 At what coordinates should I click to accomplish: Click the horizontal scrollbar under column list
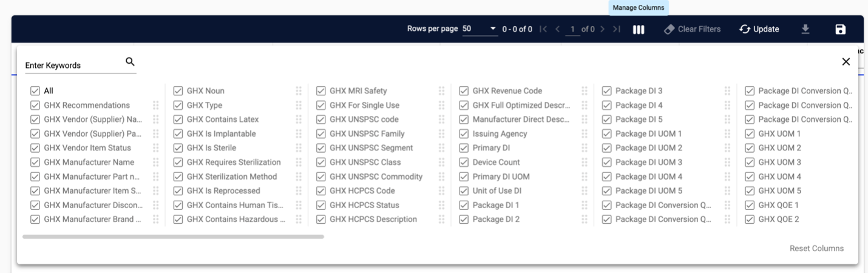(173, 237)
